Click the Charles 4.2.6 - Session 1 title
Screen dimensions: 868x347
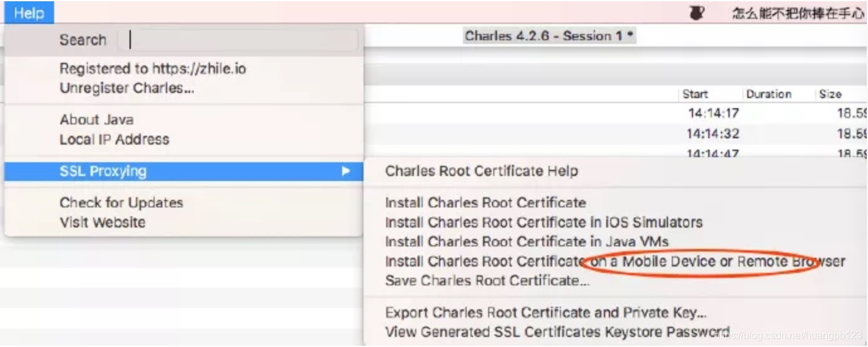(x=550, y=36)
